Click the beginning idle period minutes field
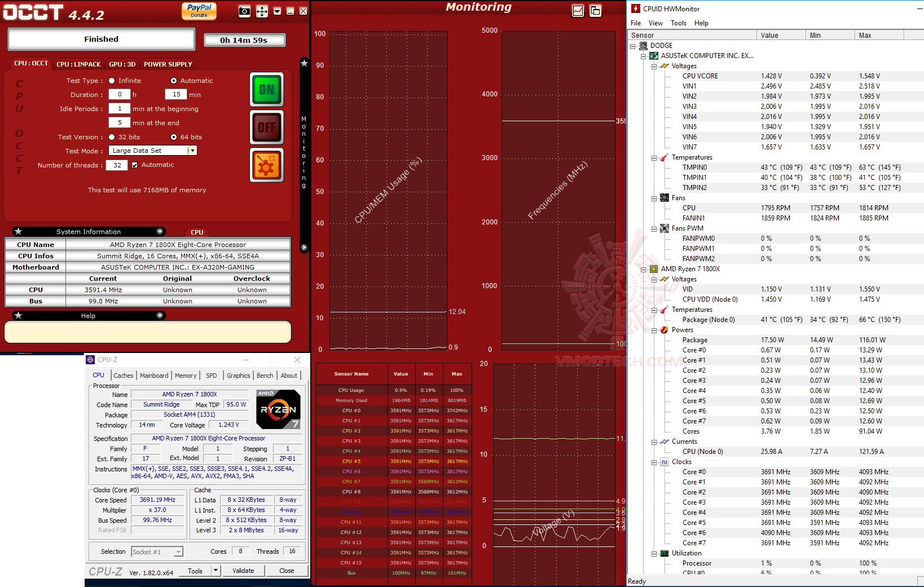The image size is (924, 587). pos(120,108)
